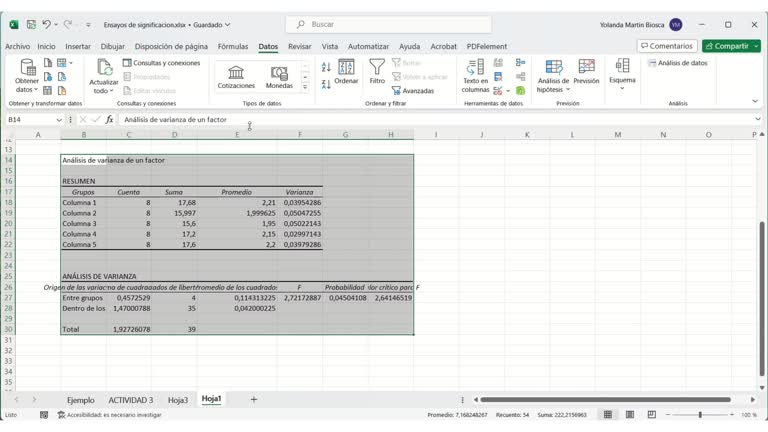
Task: Click the green data model icon
Action: coord(520,91)
